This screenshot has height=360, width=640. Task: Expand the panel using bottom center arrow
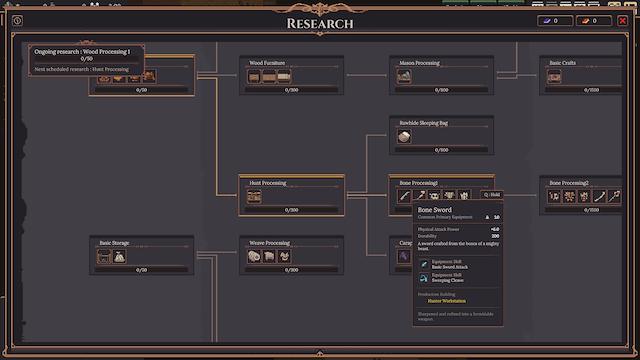(320, 353)
